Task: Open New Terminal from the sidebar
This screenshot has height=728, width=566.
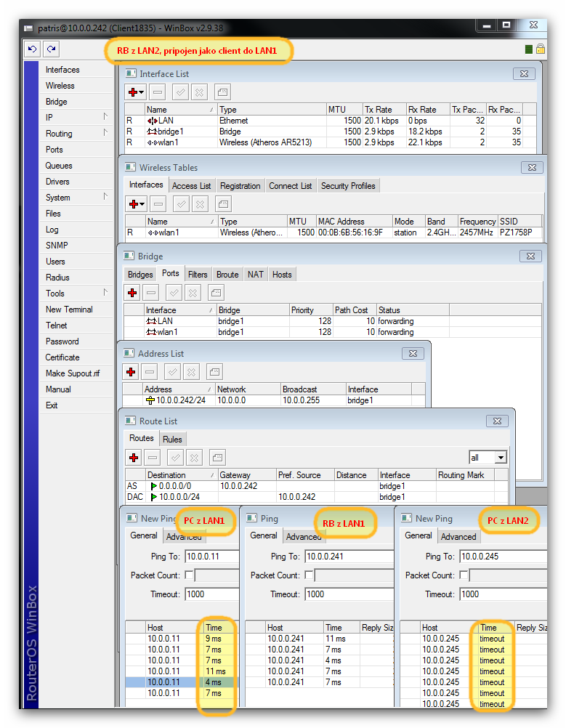Action: click(69, 310)
